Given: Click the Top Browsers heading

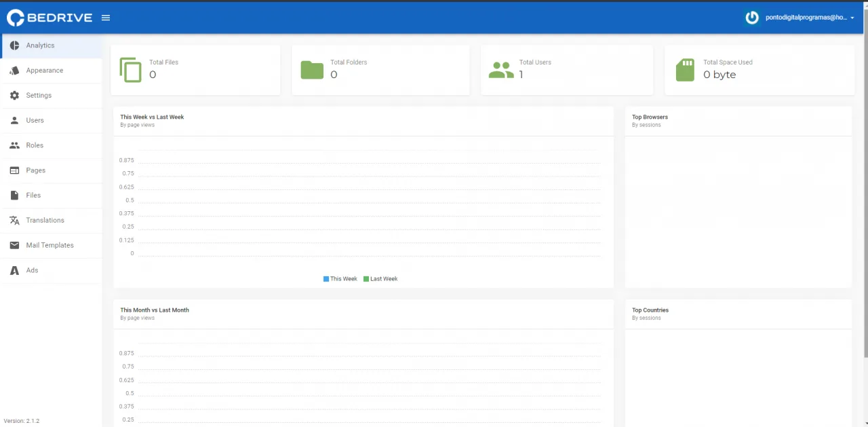Looking at the screenshot, I should pos(650,117).
